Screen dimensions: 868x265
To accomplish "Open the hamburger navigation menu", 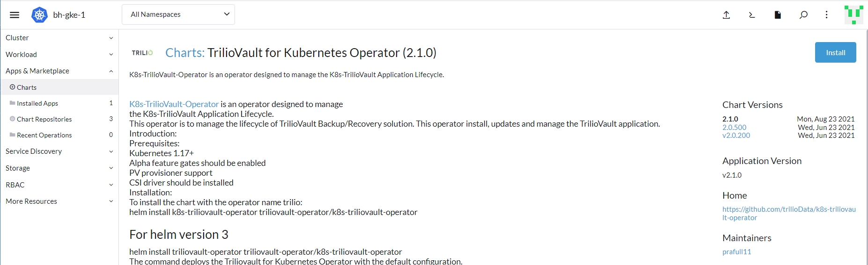I will (15, 15).
